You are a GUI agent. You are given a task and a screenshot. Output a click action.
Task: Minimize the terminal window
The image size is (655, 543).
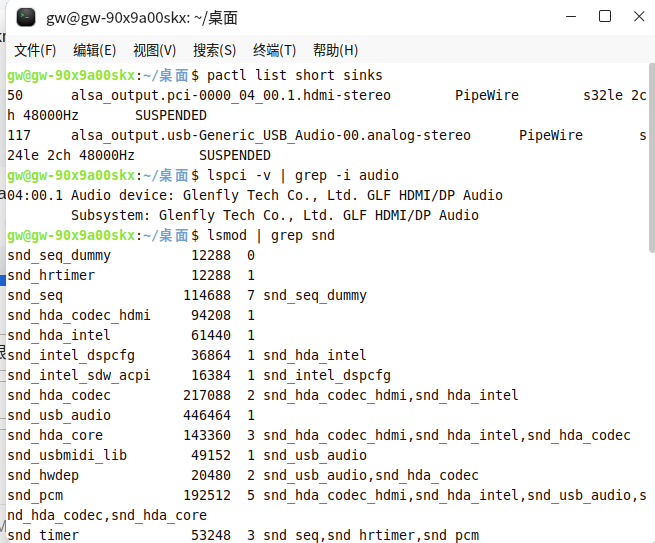coord(571,17)
